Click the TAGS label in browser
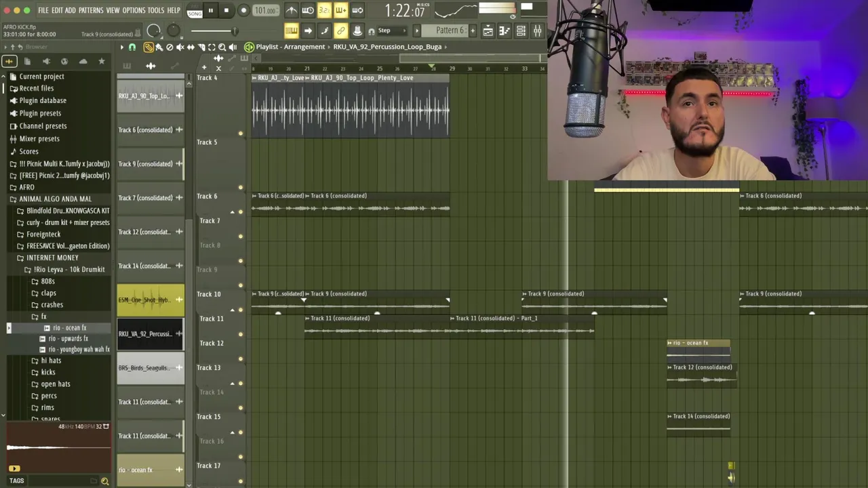The width and height of the screenshot is (868, 488). click(x=17, y=481)
